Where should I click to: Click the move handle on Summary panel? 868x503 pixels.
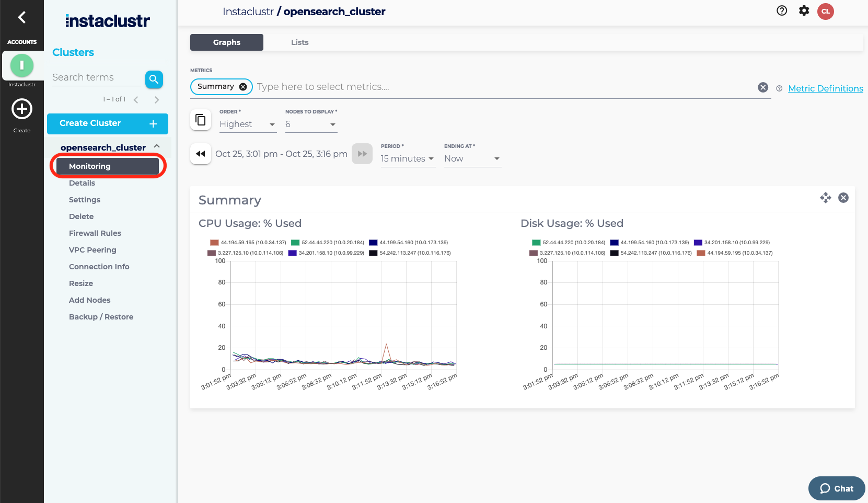(825, 198)
